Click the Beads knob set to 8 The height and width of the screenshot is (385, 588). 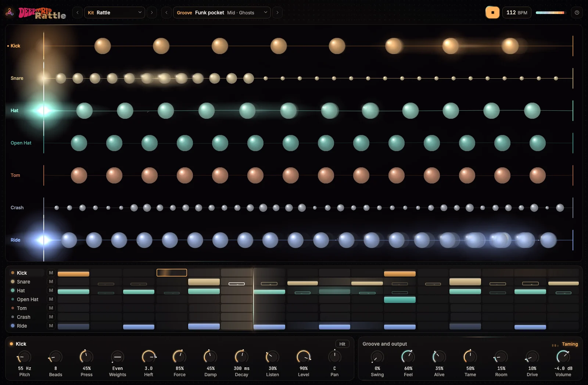55,357
